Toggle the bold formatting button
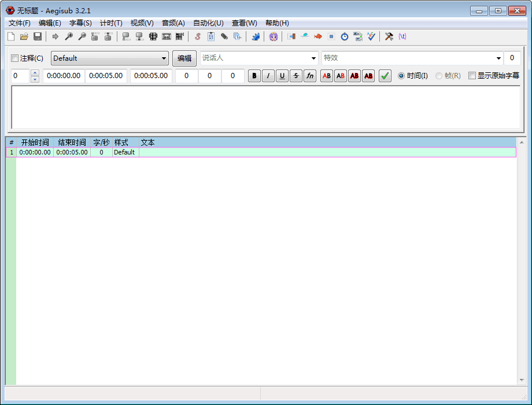Image resolution: width=532 pixels, height=405 pixels. [254, 76]
